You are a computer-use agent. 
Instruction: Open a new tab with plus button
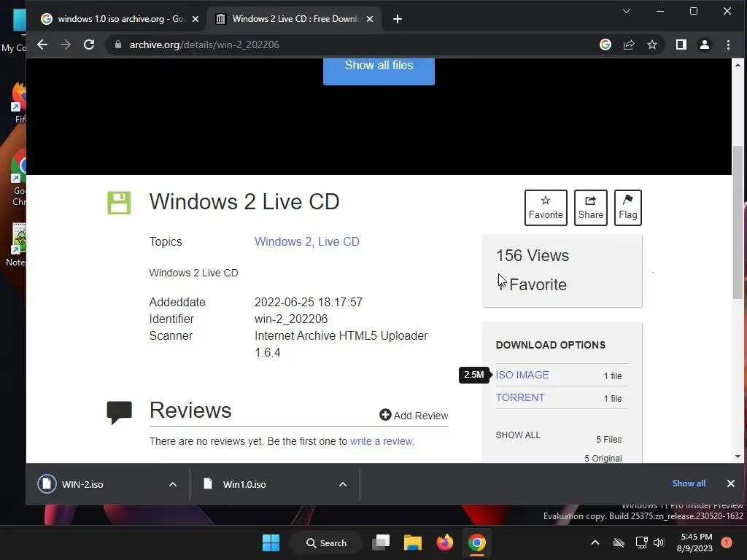click(398, 19)
